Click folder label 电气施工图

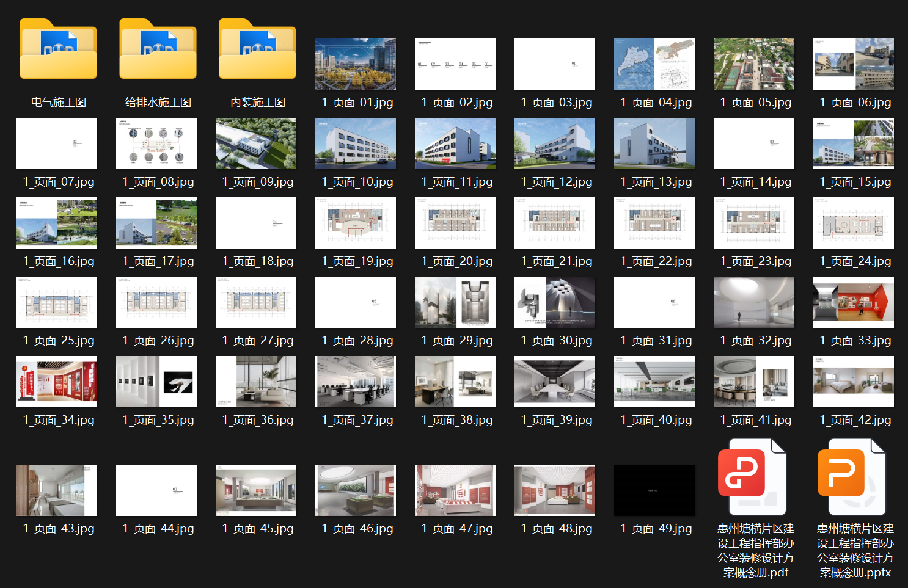coord(59,103)
